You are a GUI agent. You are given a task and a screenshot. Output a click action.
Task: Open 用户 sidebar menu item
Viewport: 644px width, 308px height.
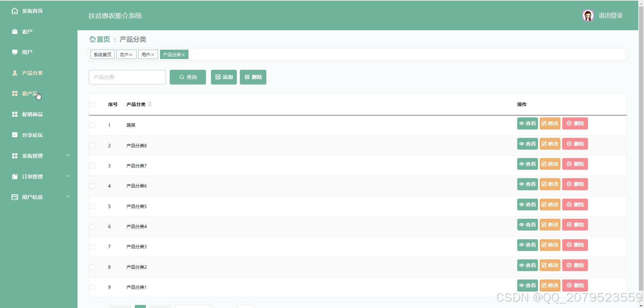pos(27,52)
